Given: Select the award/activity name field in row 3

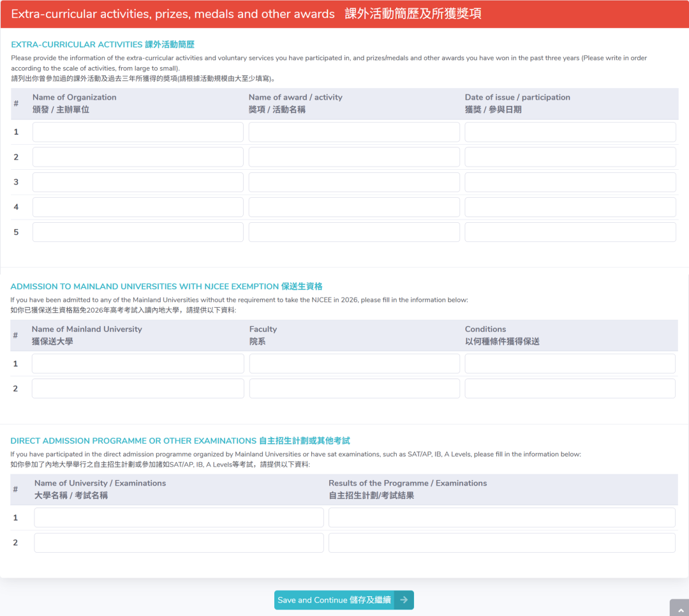Looking at the screenshot, I should [x=354, y=182].
